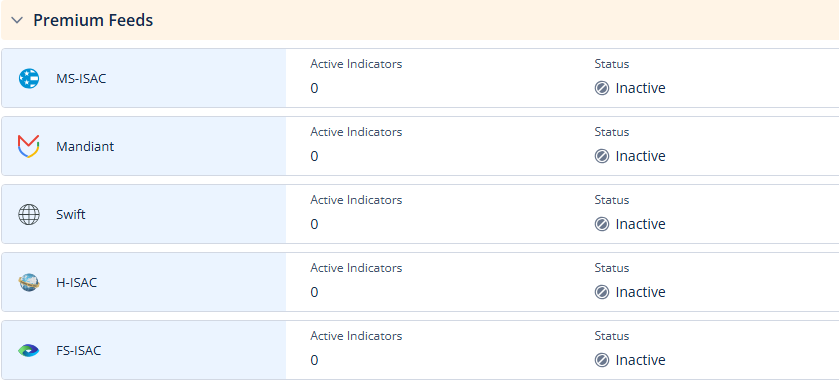
Task: Click MS-ISAC Active Indicators count
Action: (314, 88)
